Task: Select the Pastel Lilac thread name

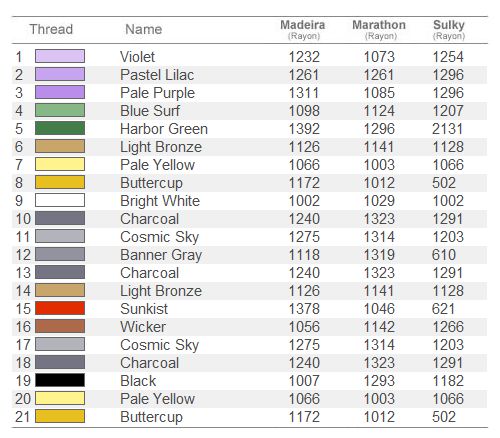Action: pos(157,75)
